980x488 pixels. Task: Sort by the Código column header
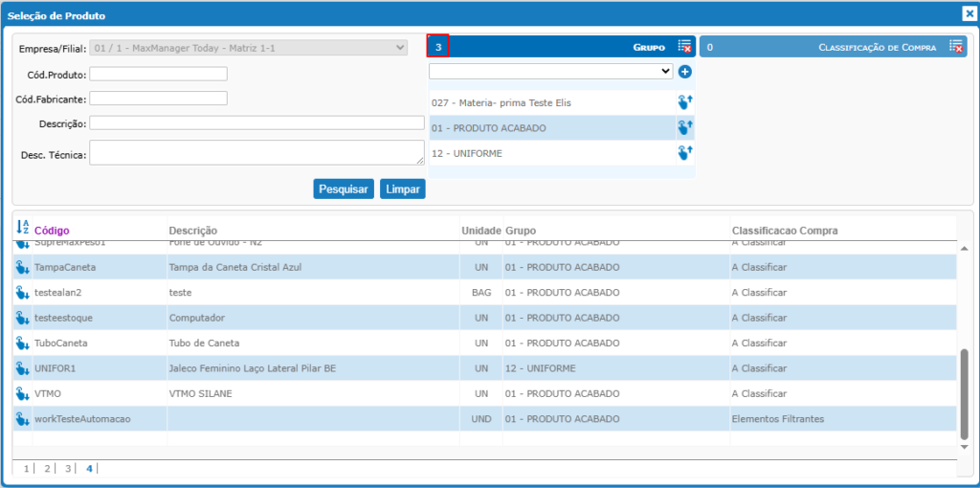52,231
